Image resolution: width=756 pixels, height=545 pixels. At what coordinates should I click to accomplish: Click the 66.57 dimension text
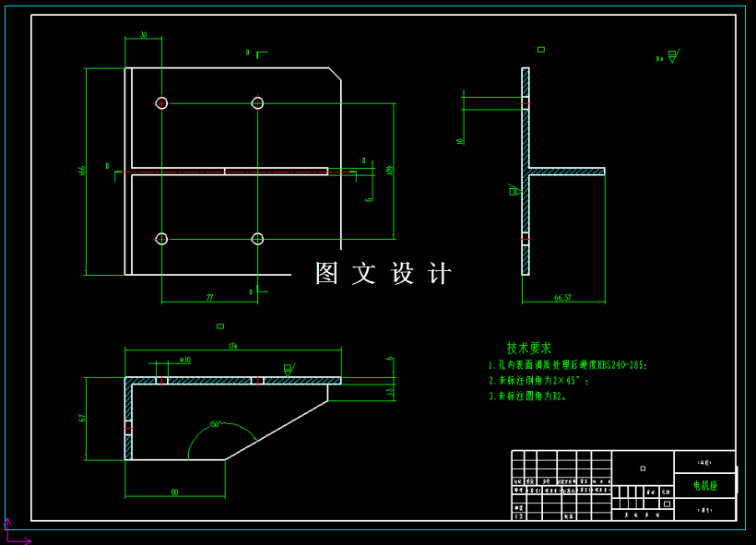point(562,298)
